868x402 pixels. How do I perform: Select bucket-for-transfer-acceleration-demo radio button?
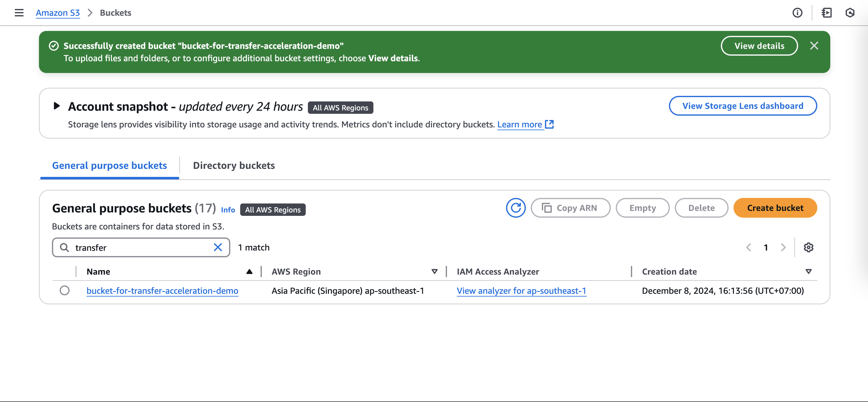click(x=64, y=290)
